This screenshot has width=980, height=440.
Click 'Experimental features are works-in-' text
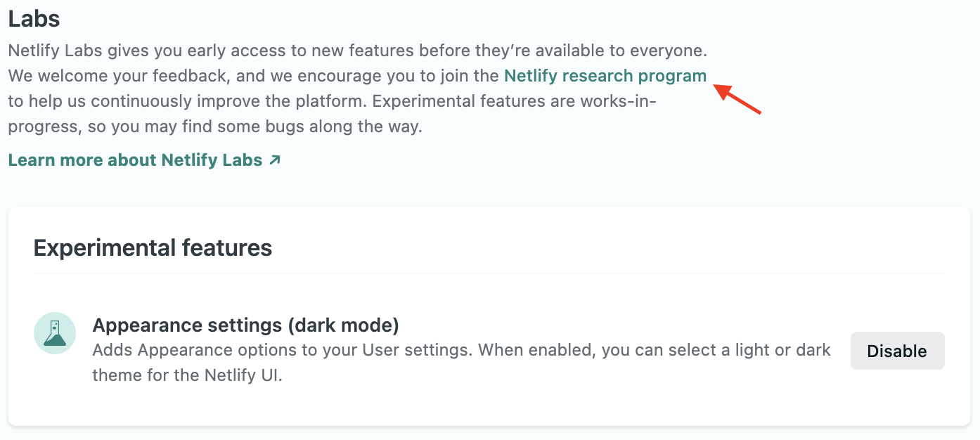pos(513,101)
